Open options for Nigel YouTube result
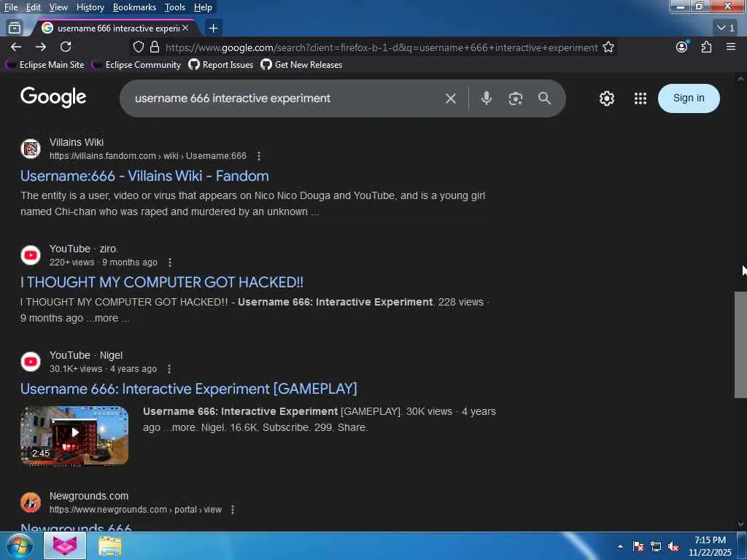 click(x=169, y=369)
